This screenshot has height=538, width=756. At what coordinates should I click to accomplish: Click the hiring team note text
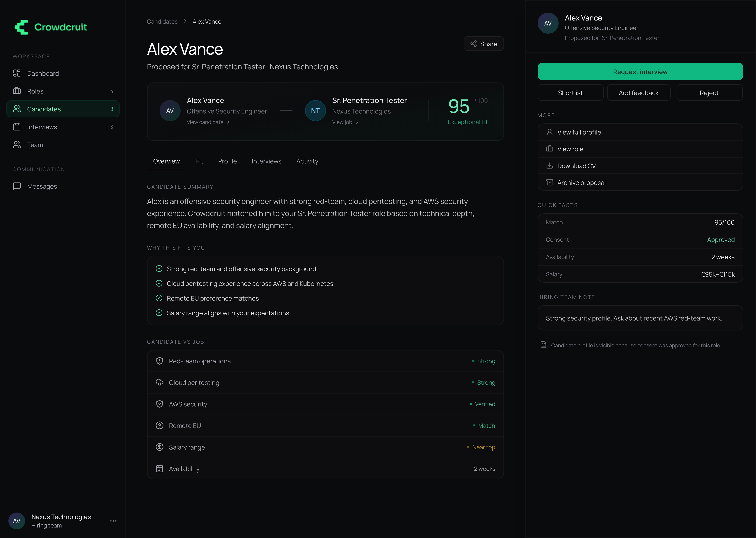(633, 318)
